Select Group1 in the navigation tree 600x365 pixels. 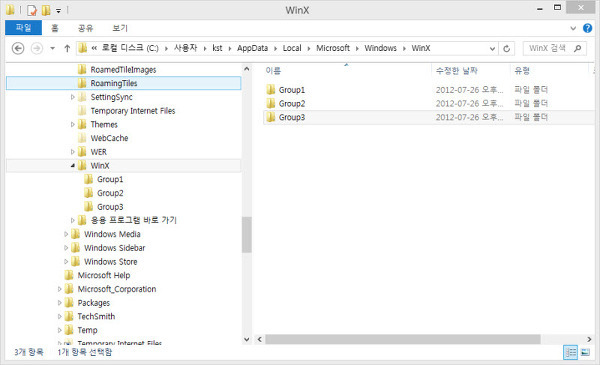click(x=110, y=179)
